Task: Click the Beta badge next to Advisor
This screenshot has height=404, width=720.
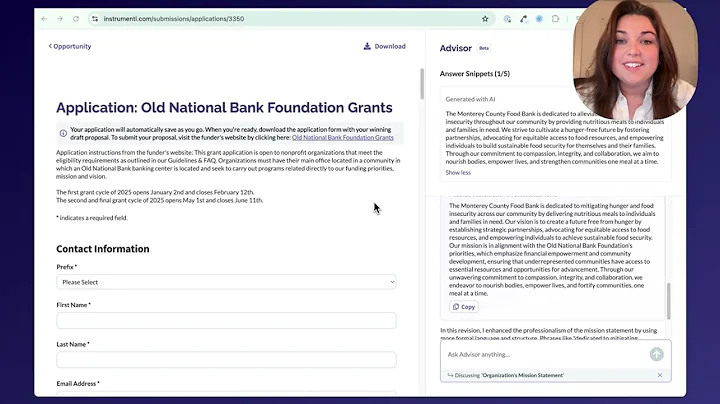Action: tap(484, 48)
